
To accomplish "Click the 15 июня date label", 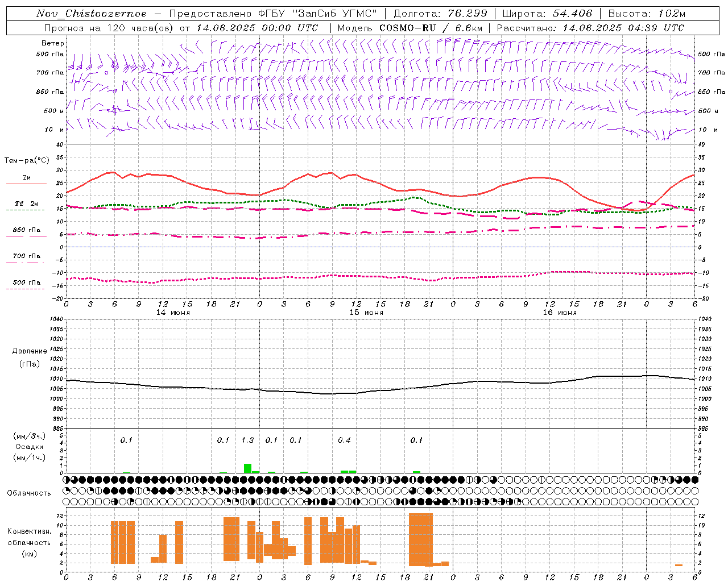I will (366, 312).
